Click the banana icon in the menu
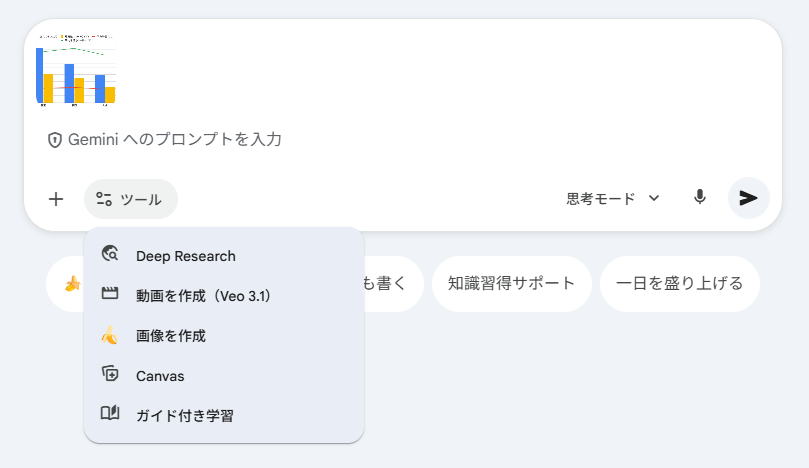This screenshot has height=468, width=809. (109, 335)
